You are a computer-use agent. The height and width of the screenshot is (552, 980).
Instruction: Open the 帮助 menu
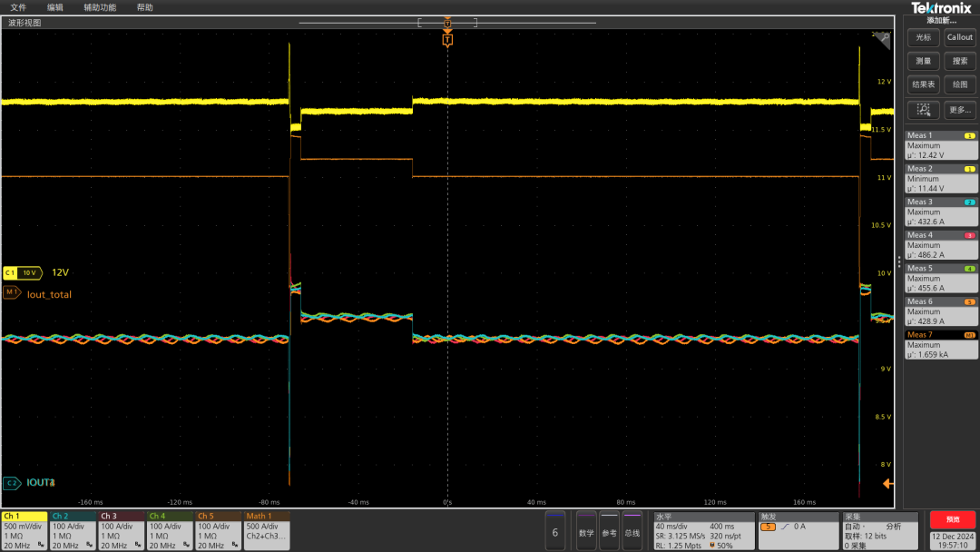[x=144, y=7]
